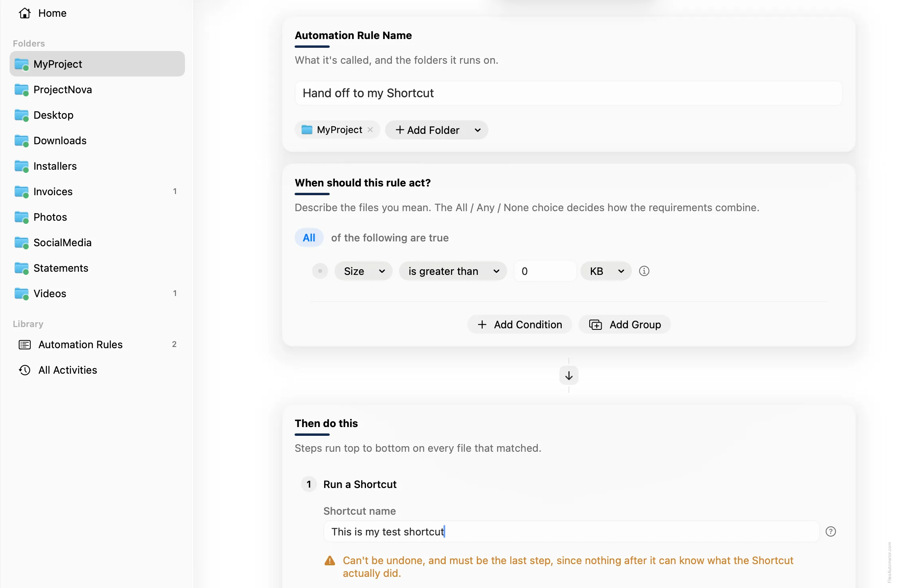Open Automation Rules in Library
The height and width of the screenshot is (588, 897).
[97, 344]
